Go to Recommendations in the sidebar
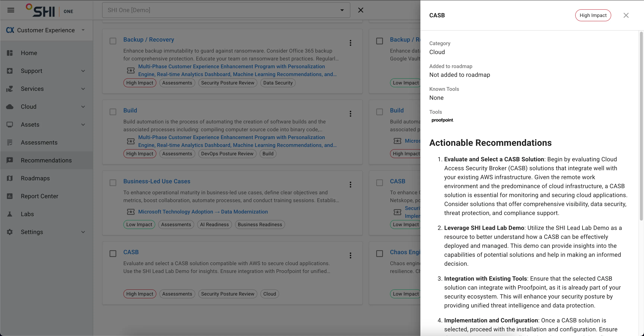This screenshot has width=644, height=336. pos(47,160)
